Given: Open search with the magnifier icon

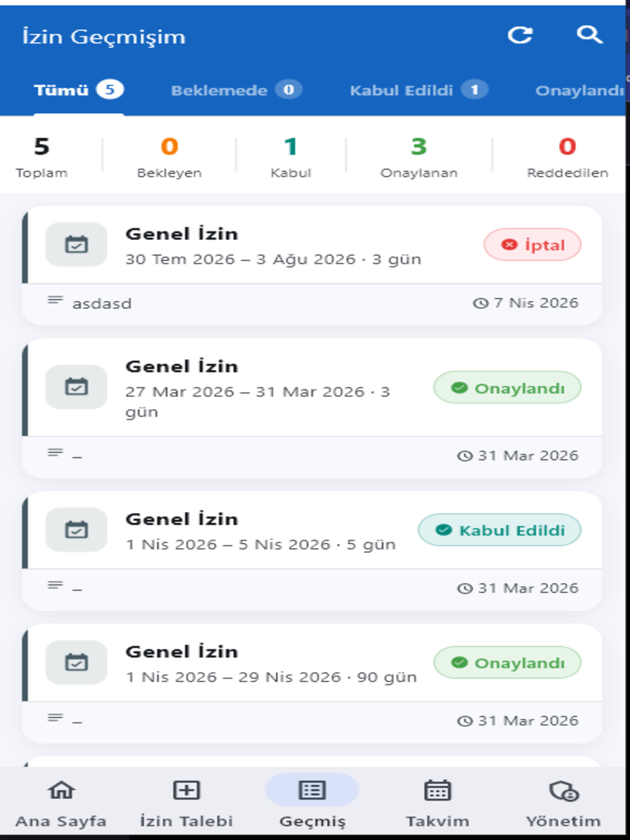Looking at the screenshot, I should (x=589, y=35).
